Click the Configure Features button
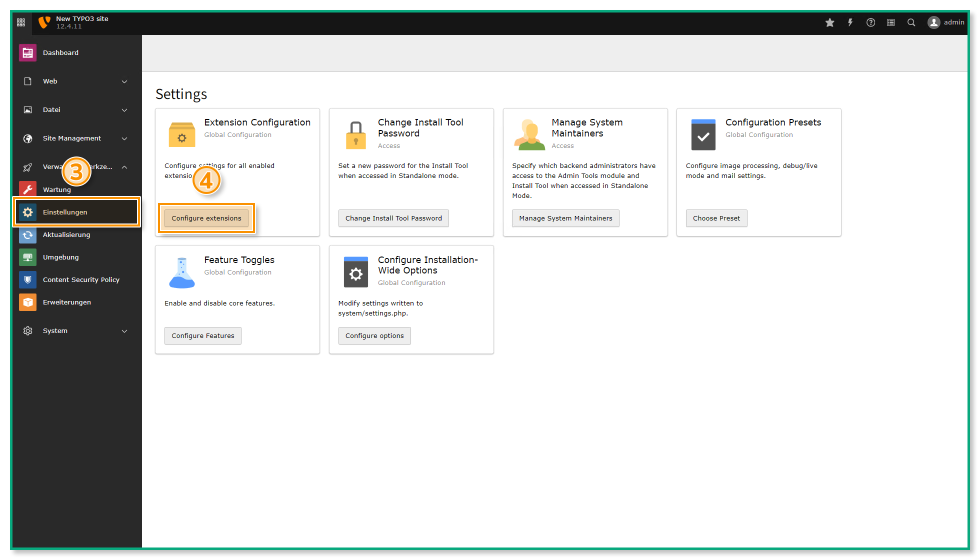Image resolution: width=980 pixels, height=560 pixels. pyautogui.click(x=203, y=335)
